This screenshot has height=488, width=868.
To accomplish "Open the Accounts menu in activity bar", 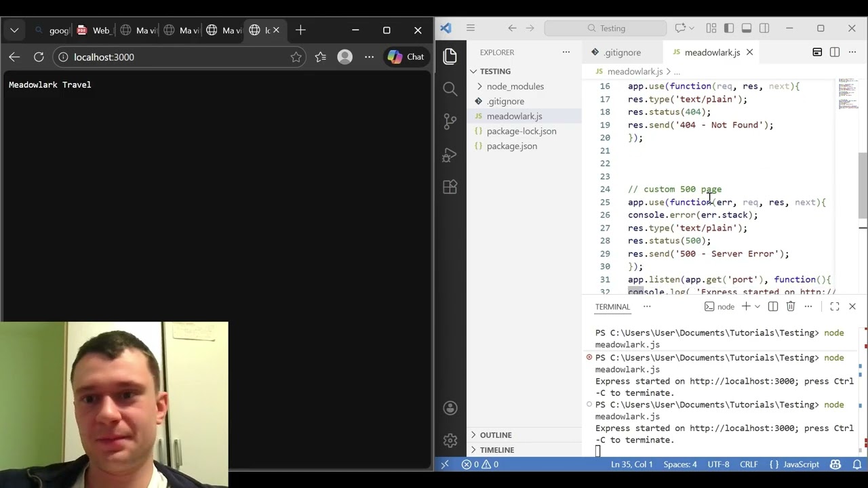I will click(450, 408).
